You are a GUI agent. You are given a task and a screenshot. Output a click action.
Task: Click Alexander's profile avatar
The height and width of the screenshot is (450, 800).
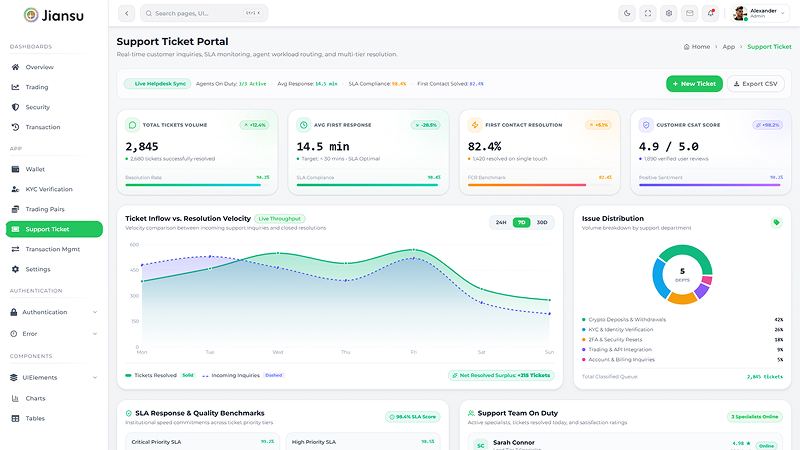tap(740, 13)
